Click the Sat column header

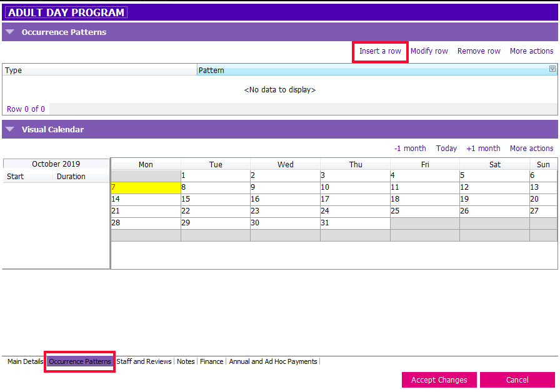(x=494, y=164)
